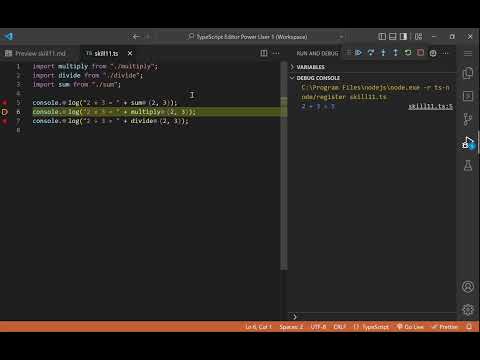The height and width of the screenshot is (360, 480).
Task: Click the import divide line
Action: [88, 75]
